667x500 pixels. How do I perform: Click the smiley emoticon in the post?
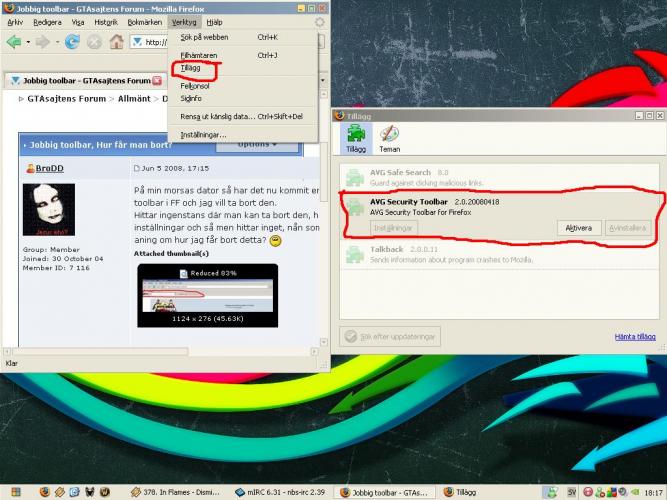pyautogui.click(x=276, y=240)
